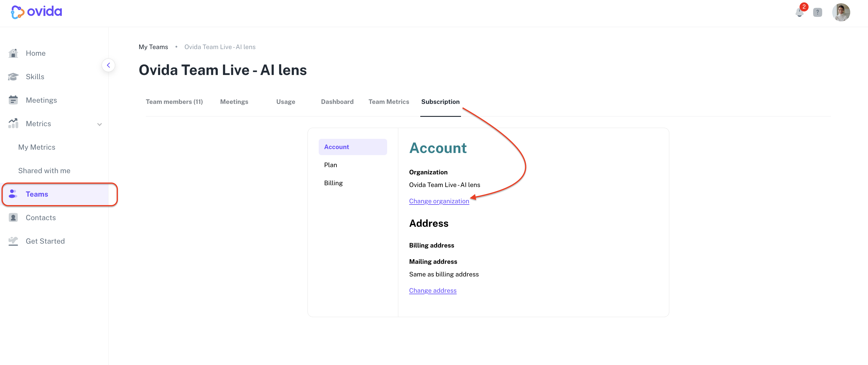Click the Contacts person icon
Screen dimensions: 868x365
click(x=13, y=217)
